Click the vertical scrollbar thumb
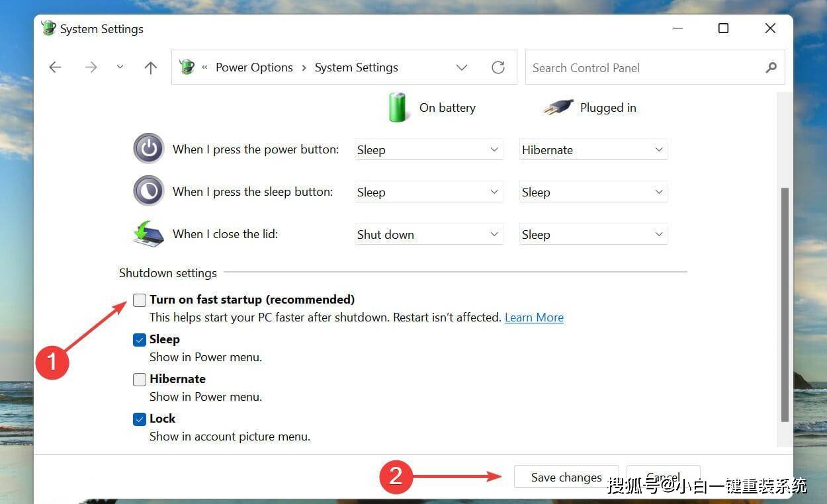The height and width of the screenshot is (504, 827). pyautogui.click(x=785, y=304)
